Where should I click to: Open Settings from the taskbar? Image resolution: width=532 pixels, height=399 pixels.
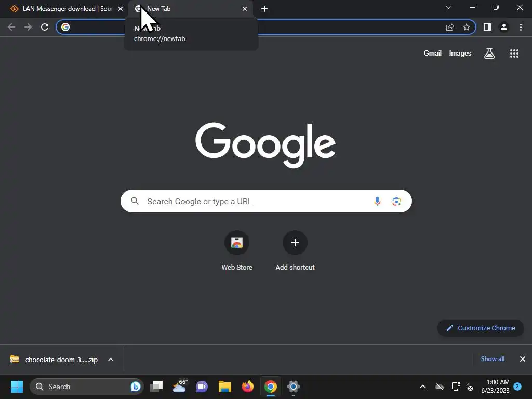click(x=294, y=387)
